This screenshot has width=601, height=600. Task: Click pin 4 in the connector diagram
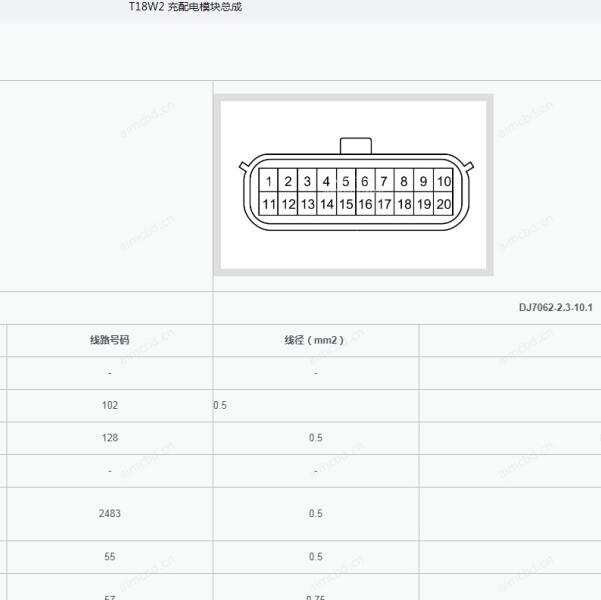pos(327,181)
